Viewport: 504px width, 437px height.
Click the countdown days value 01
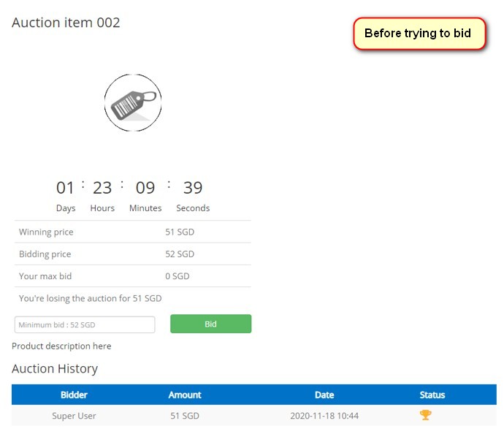66,188
